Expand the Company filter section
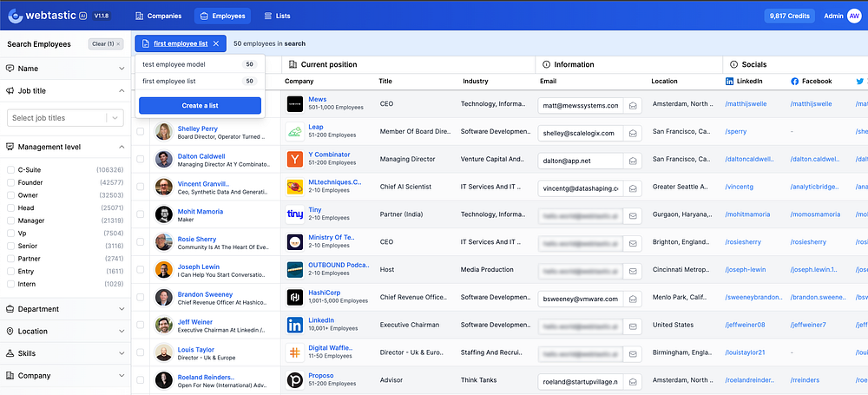 65,375
